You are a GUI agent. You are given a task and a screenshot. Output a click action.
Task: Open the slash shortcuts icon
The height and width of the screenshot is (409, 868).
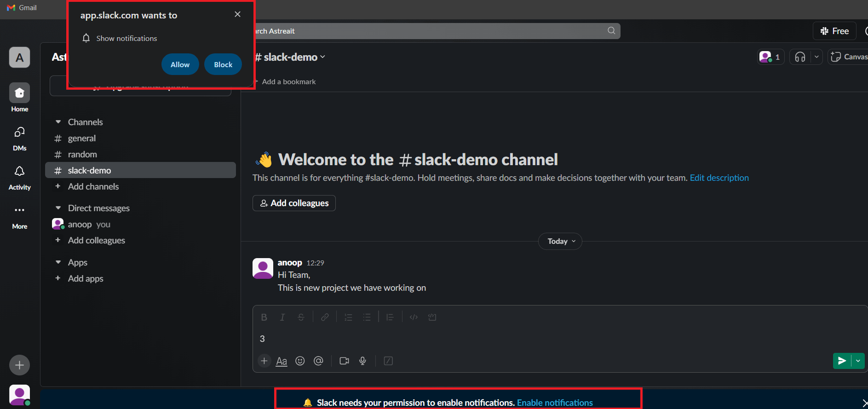pos(388,361)
